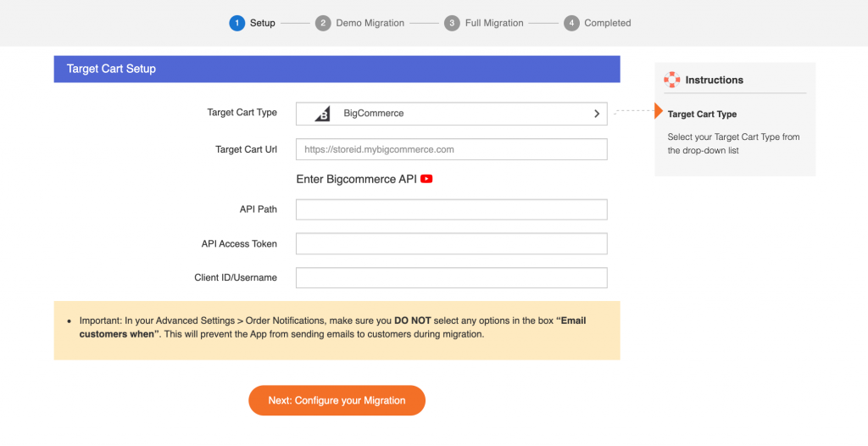This screenshot has width=868, height=446.
Task: Click the Target Cart Setup header bar
Action: [337, 69]
